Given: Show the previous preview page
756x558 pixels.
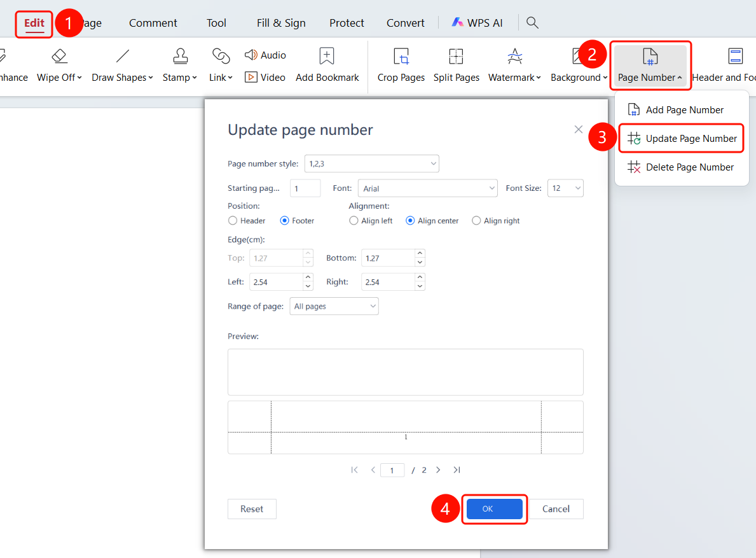Looking at the screenshot, I should tap(373, 470).
